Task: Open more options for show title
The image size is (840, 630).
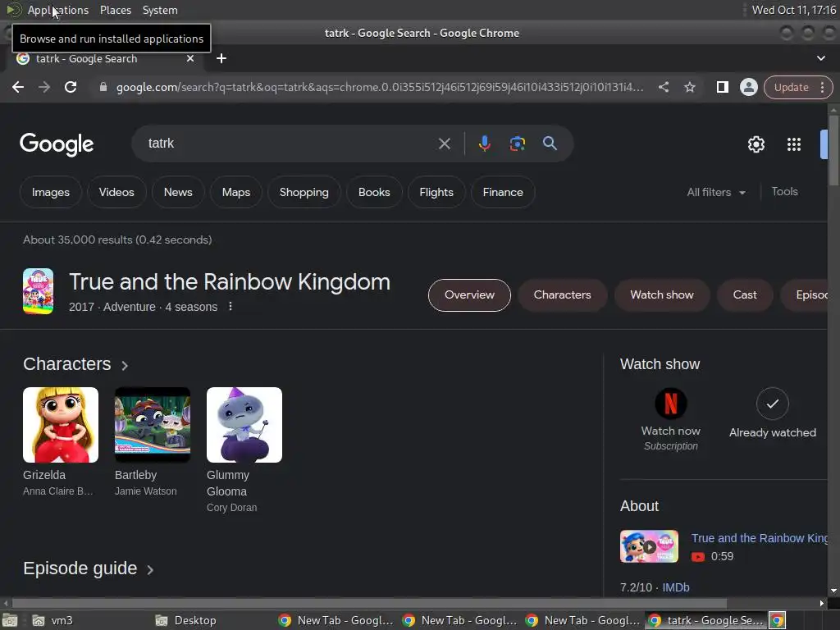Action: (231, 307)
